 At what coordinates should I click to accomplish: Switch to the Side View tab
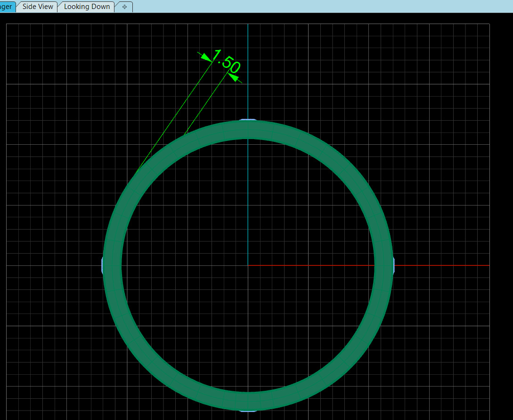pyautogui.click(x=37, y=7)
